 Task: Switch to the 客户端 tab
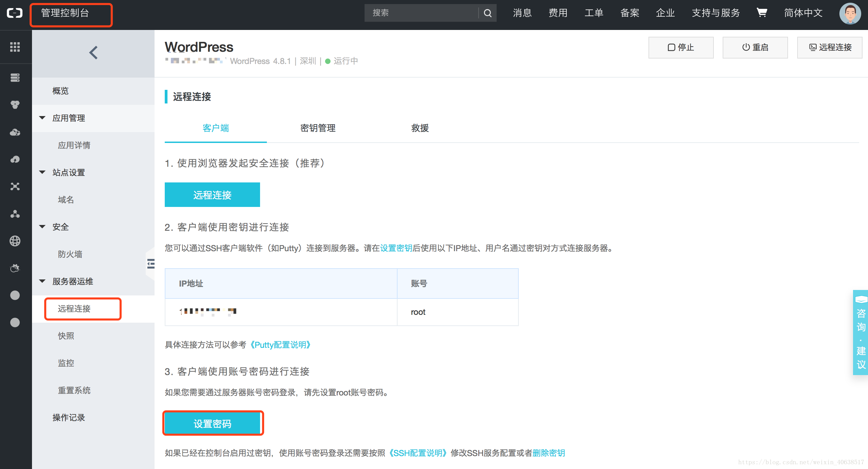pyautogui.click(x=216, y=128)
